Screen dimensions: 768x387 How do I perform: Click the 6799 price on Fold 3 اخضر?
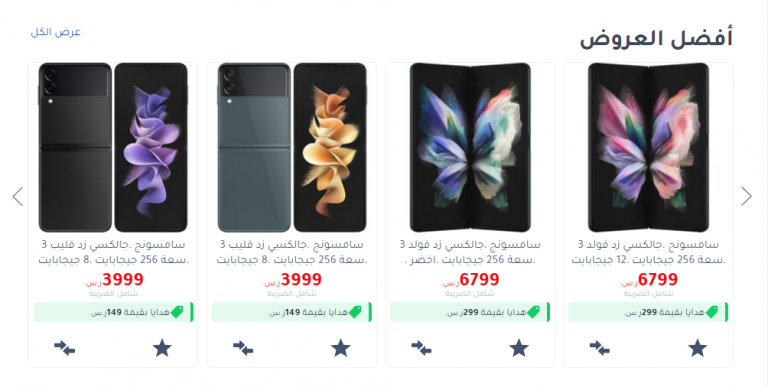470,280
